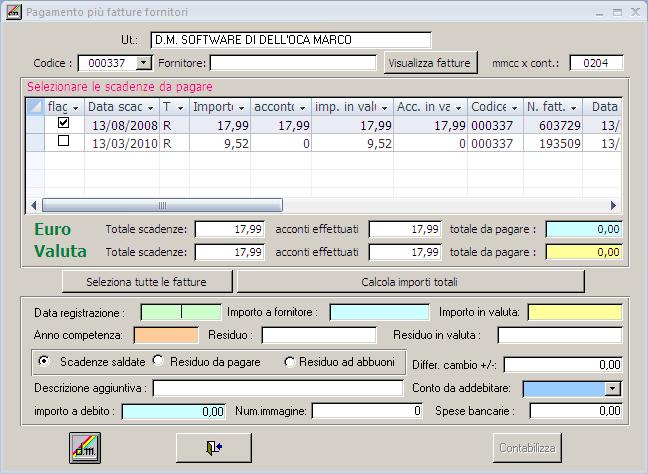Click invoice number cell 603729
The image size is (648, 474).
[553, 125]
